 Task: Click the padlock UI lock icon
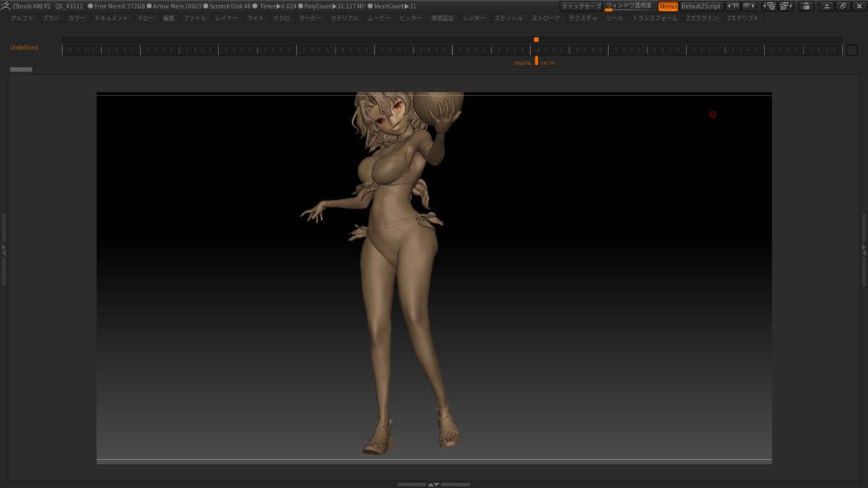point(807,6)
